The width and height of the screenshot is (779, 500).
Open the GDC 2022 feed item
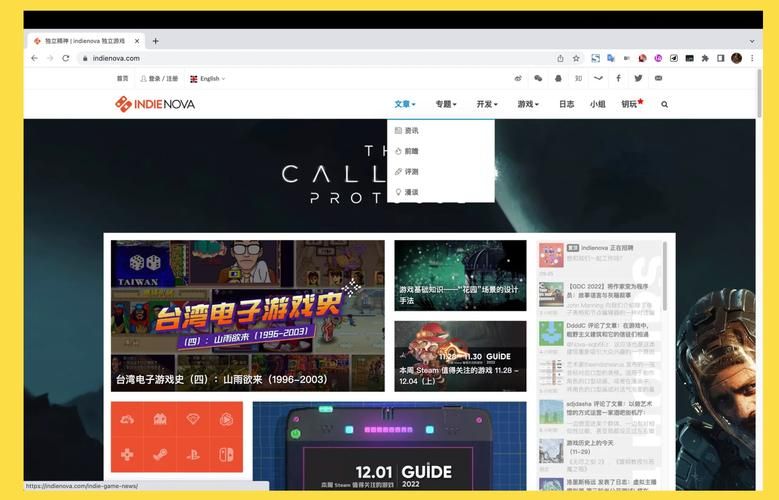point(599,299)
